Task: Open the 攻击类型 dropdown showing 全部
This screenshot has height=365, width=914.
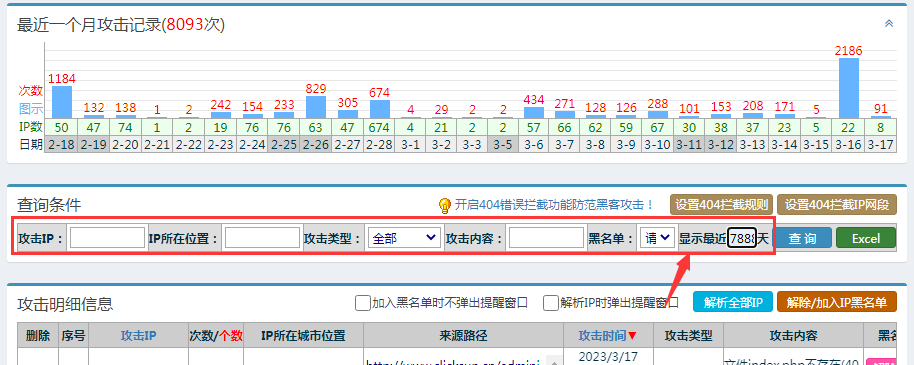Action: [404, 238]
